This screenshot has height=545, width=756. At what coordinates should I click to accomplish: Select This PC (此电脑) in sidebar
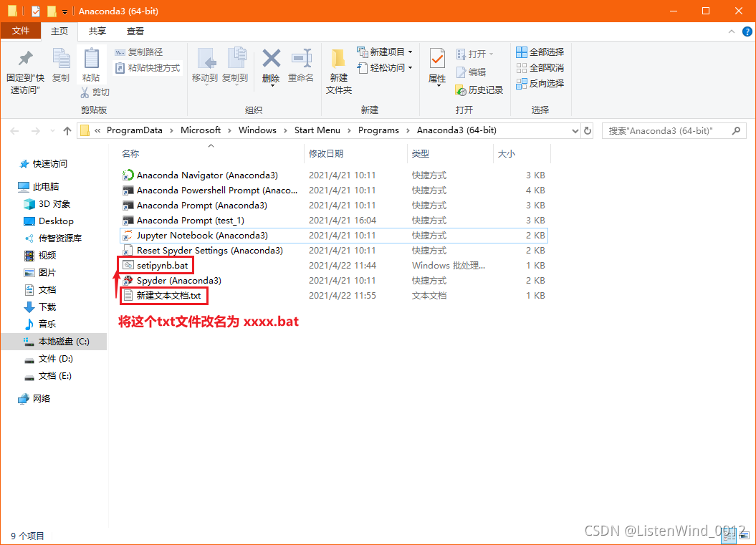pos(39,186)
